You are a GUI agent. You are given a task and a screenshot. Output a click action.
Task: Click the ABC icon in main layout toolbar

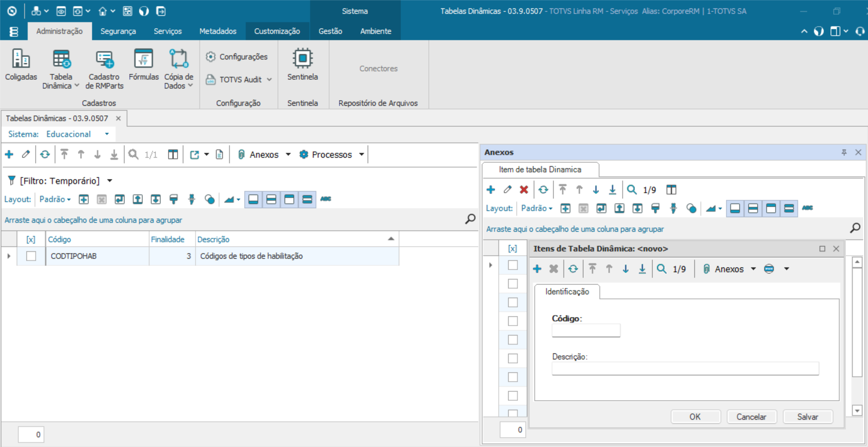point(326,199)
